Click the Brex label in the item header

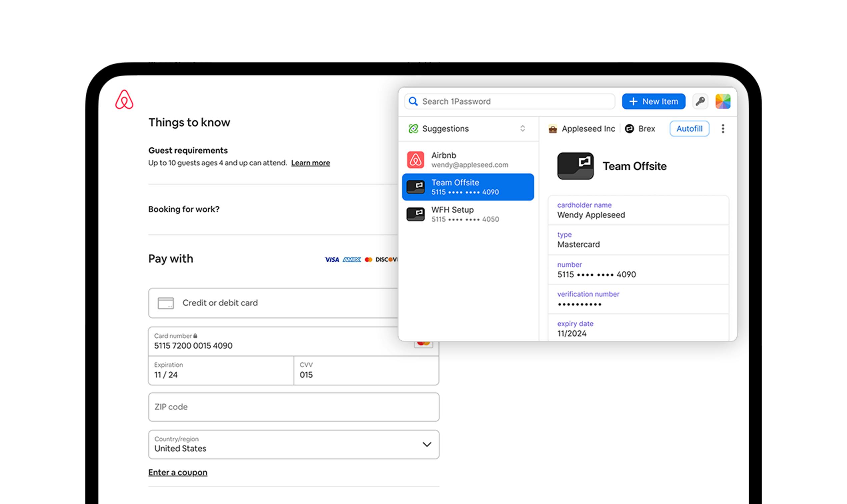pyautogui.click(x=647, y=129)
